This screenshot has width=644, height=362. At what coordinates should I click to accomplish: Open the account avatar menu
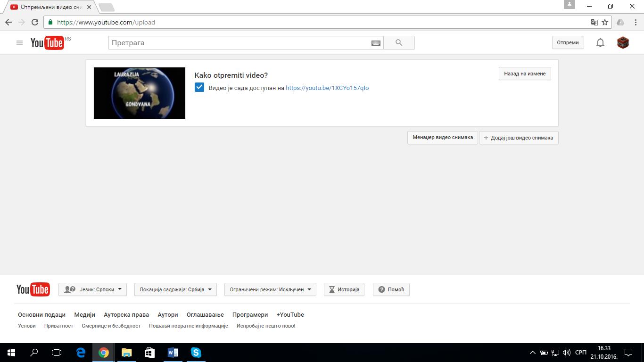[x=623, y=43]
